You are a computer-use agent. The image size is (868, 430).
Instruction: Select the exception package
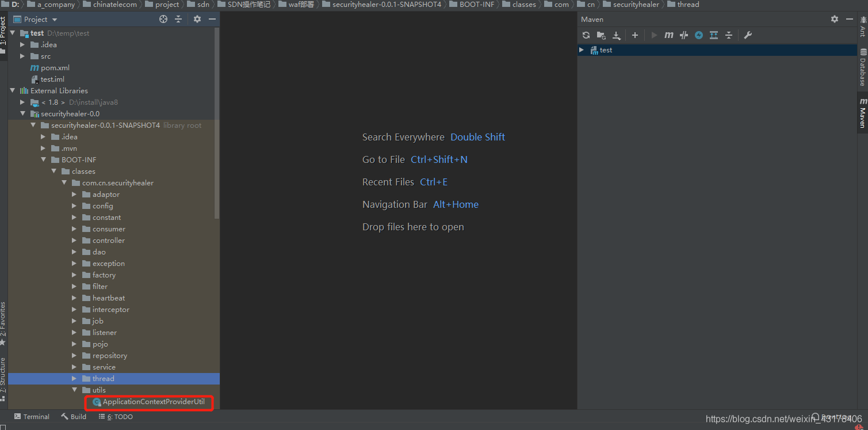pyautogui.click(x=109, y=264)
